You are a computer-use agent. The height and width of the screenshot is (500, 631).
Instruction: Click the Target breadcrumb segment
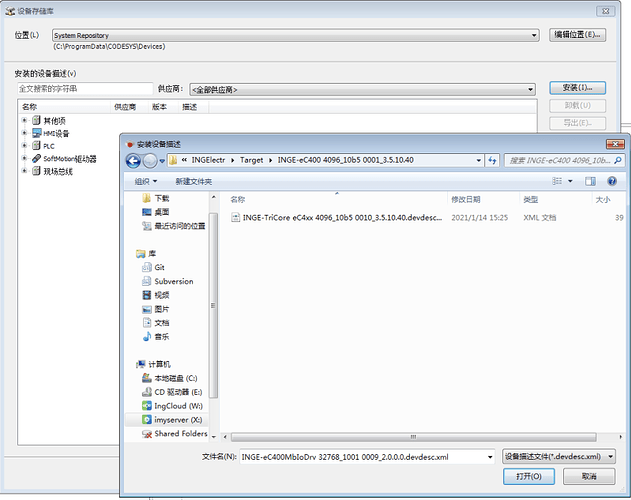point(252,160)
